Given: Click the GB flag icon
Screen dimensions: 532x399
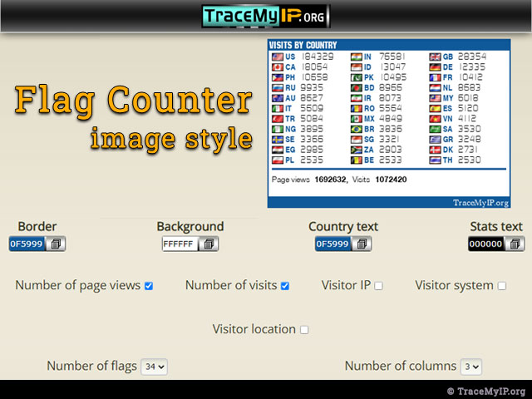Looking at the screenshot, I should pos(435,57).
